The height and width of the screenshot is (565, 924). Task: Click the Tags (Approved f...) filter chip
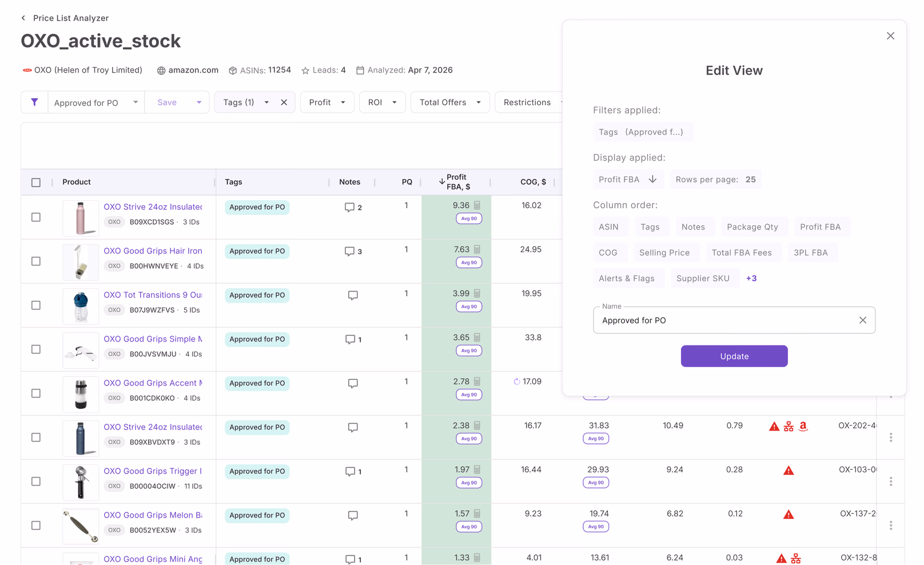pyautogui.click(x=643, y=132)
